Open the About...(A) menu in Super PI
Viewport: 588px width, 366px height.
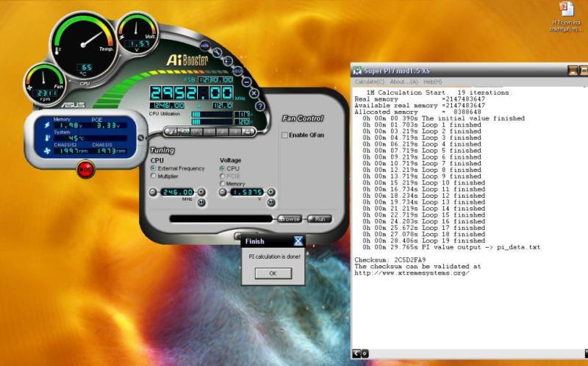point(404,82)
